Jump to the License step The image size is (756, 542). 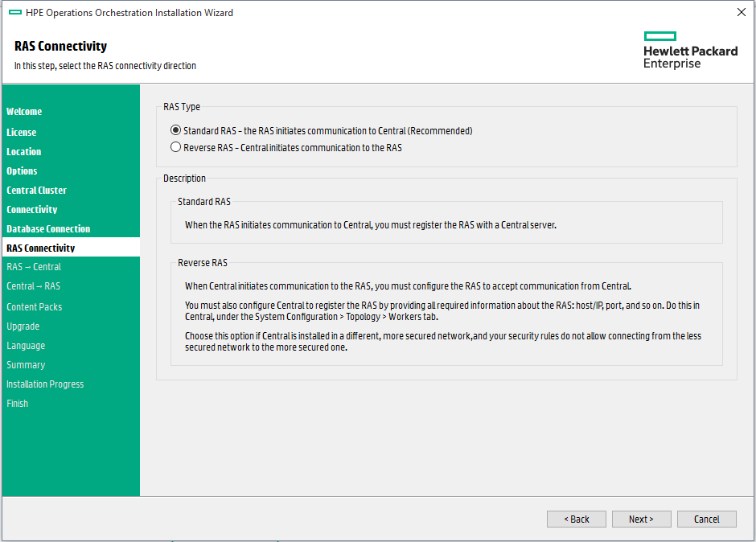tap(22, 132)
